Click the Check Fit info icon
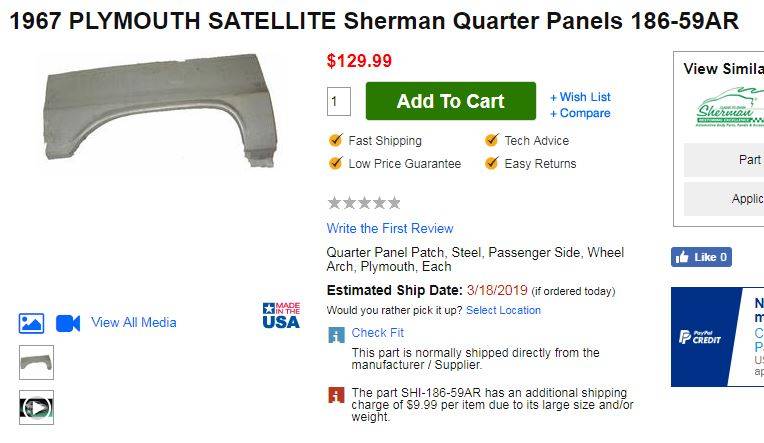The image size is (764, 443). pyautogui.click(x=337, y=335)
